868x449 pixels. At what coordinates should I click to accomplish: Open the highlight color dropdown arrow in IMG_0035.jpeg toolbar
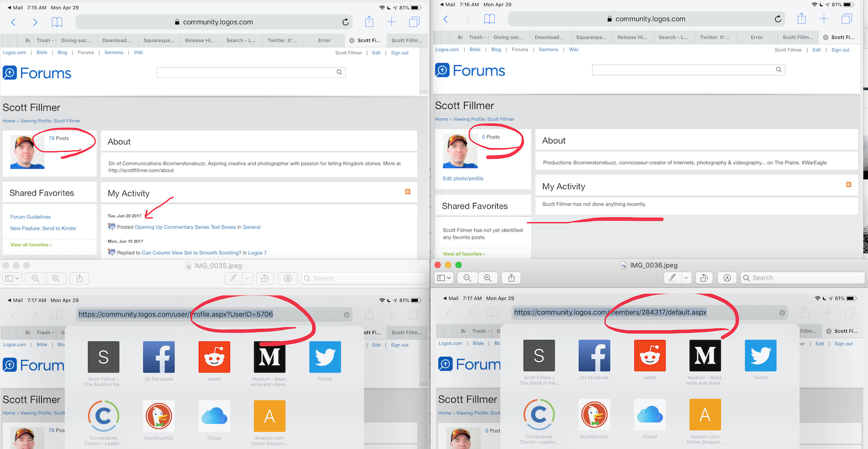(x=247, y=278)
